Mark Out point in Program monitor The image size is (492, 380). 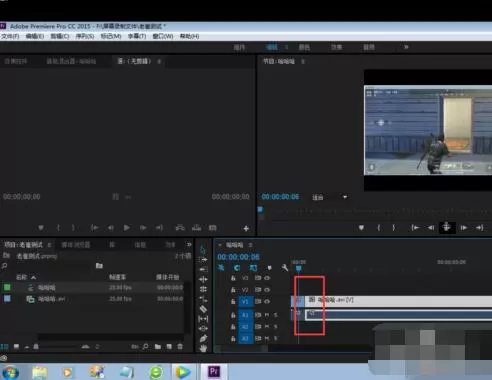tap(394, 228)
